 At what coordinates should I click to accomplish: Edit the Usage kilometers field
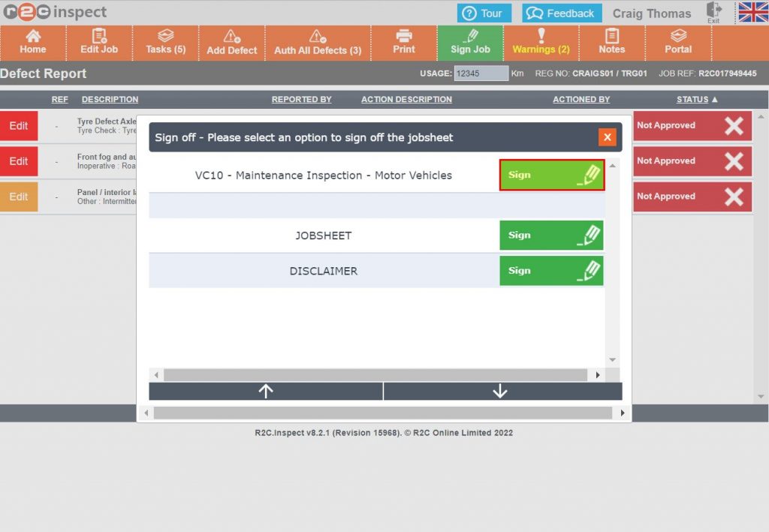[481, 74]
